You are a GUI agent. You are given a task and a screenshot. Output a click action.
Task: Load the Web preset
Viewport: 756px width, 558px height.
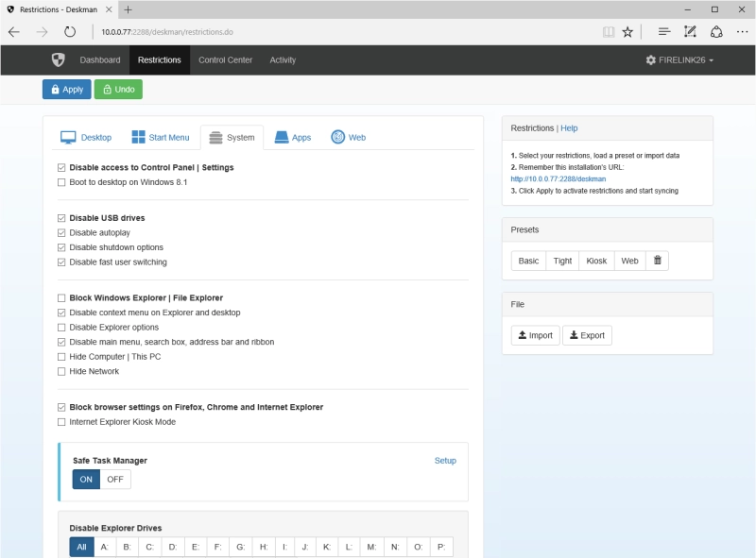[629, 261]
